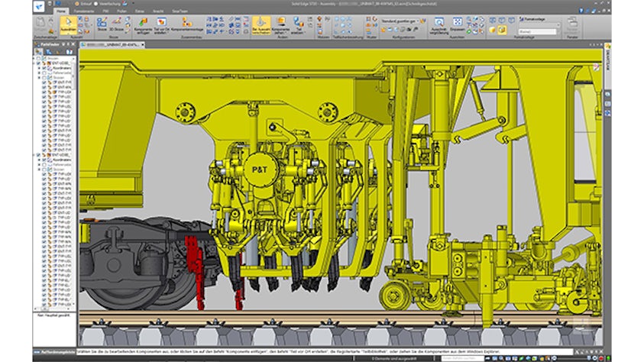Expand the first Referenzebenen node
This screenshot has width=644, height=362.
40,73
